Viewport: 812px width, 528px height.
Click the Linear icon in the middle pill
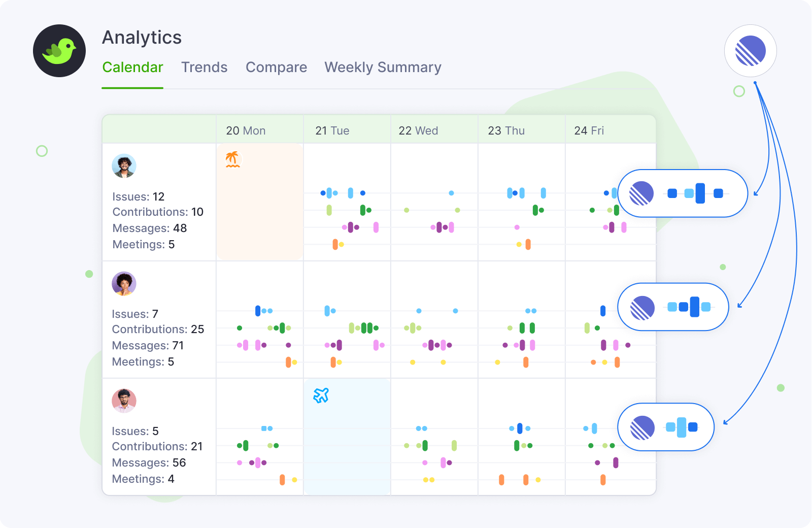[x=642, y=308]
